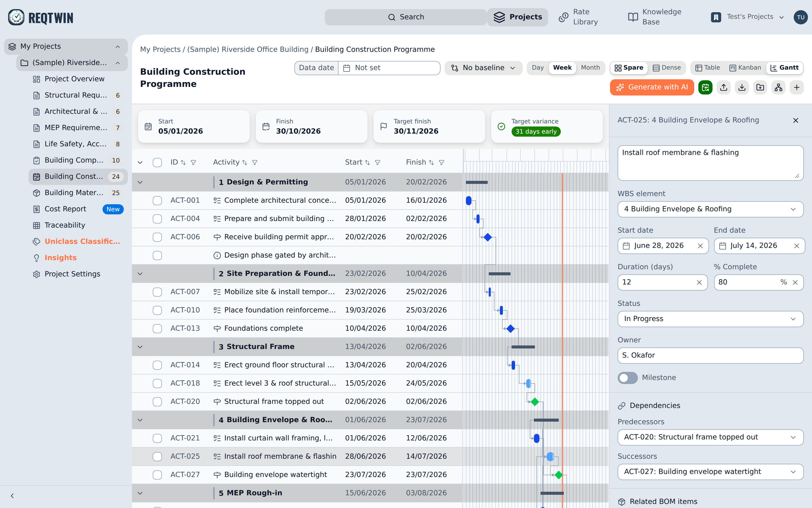
Task: Click the ACT-025 light blue progress bar
Action: pos(550,457)
